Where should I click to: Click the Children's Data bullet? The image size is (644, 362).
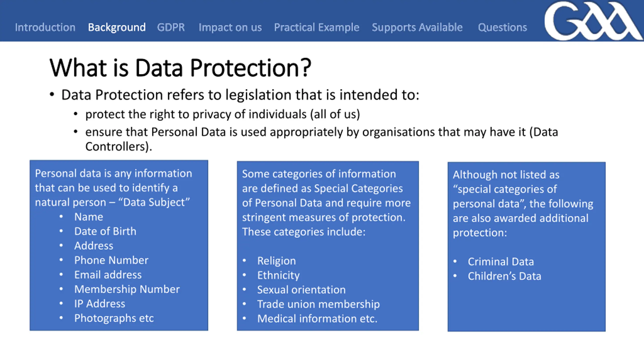(504, 276)
